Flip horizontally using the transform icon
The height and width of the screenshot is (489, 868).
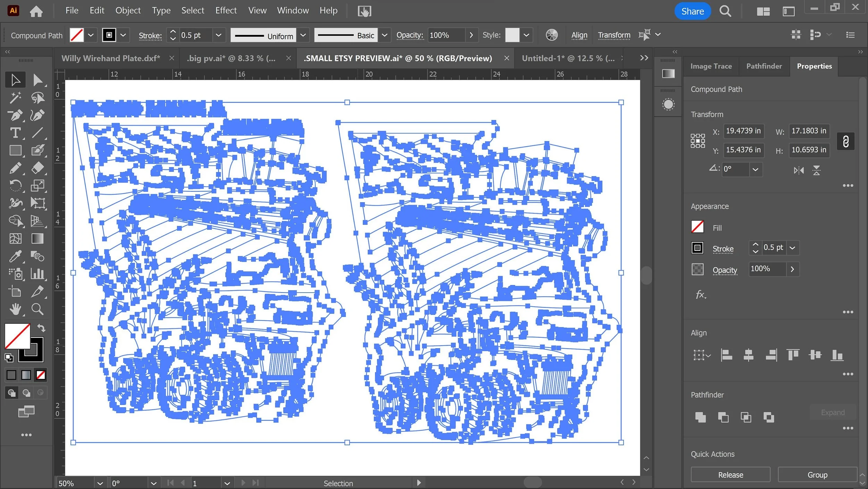799,170
